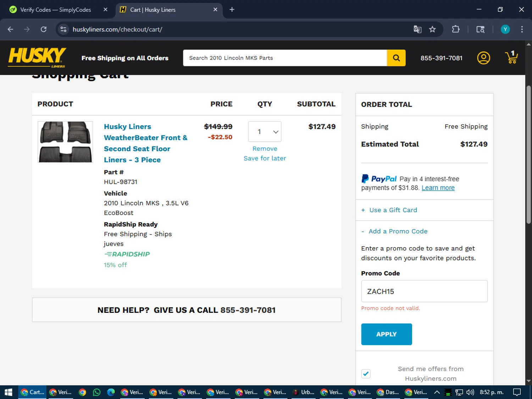This screenshot has width=532, height=399.
Task: Open PayPal Learn more link
Action: pyautogui.click(x=438, y=188)
